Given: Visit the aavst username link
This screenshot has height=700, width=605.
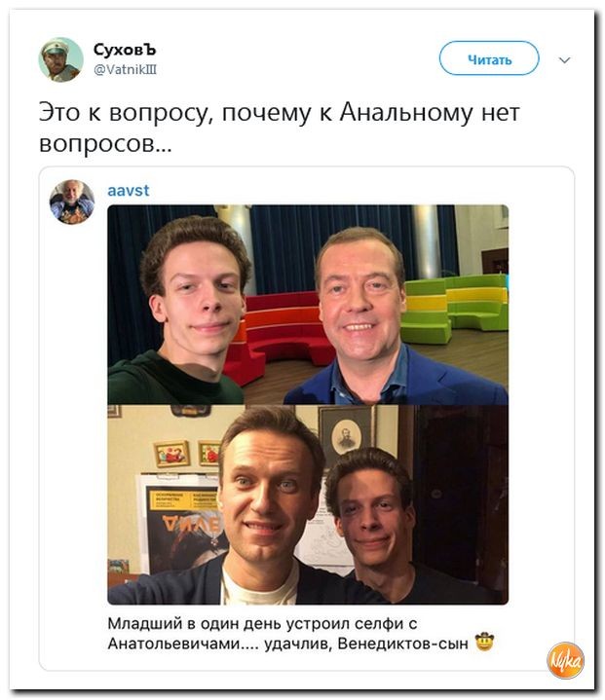Looking at the screenshot, I should pyautogui.click(x=129, y=191).
